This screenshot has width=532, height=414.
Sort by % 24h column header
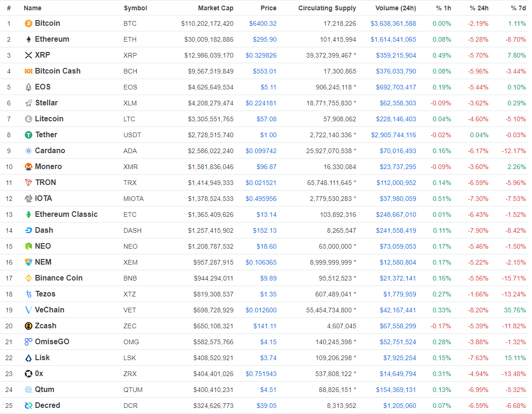coord(479,8)
